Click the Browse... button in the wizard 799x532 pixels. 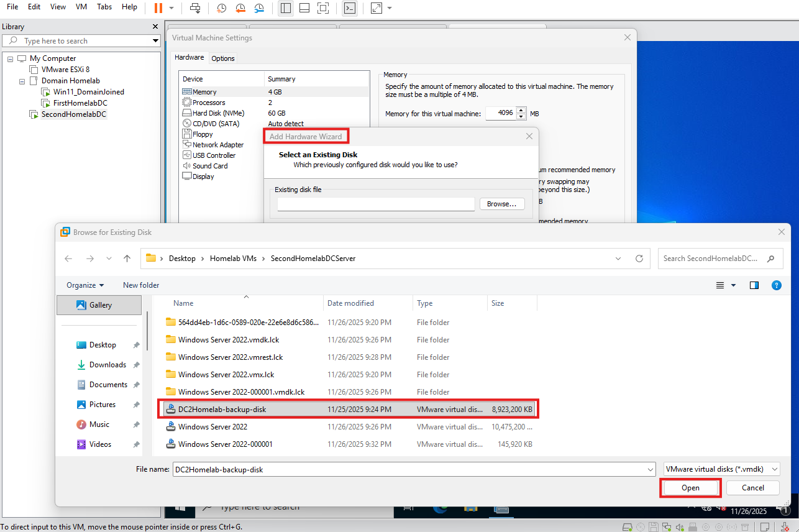[502, 204]
